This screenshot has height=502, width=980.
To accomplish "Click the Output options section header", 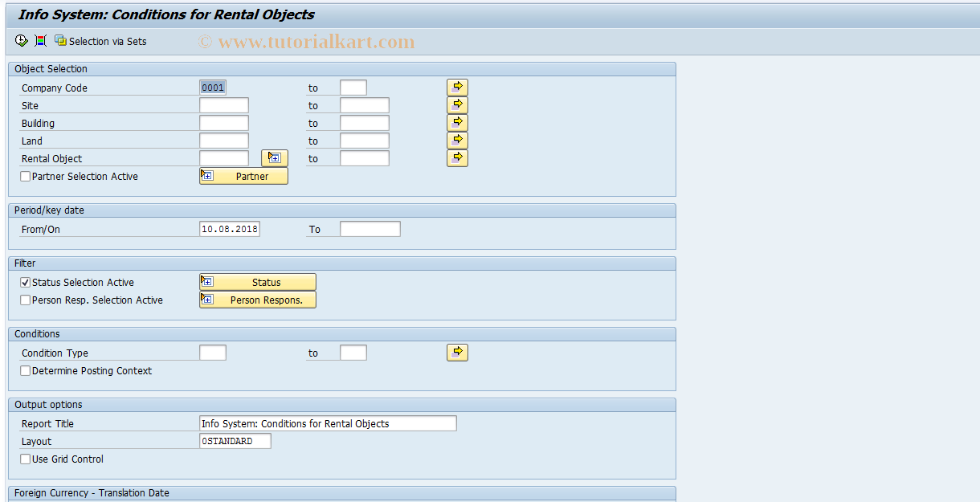I will tap(341, 405).
